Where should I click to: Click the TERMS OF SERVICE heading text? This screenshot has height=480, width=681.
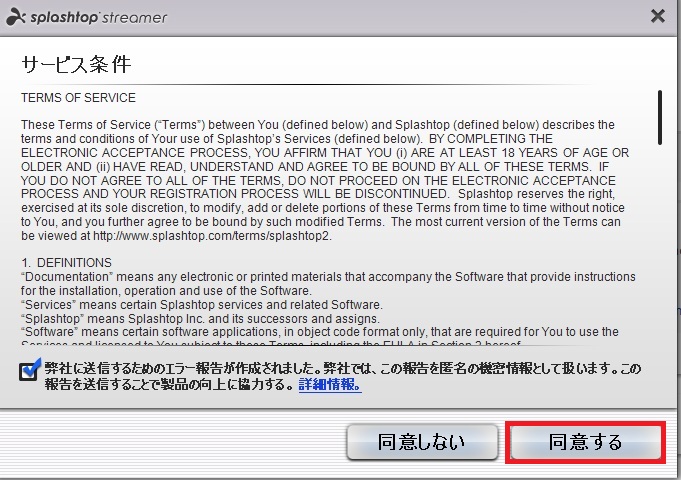point(78,98)
